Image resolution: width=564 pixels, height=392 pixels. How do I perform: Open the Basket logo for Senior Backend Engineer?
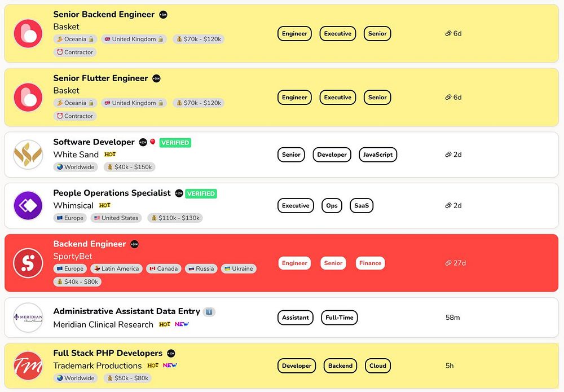tap(28, 33)
